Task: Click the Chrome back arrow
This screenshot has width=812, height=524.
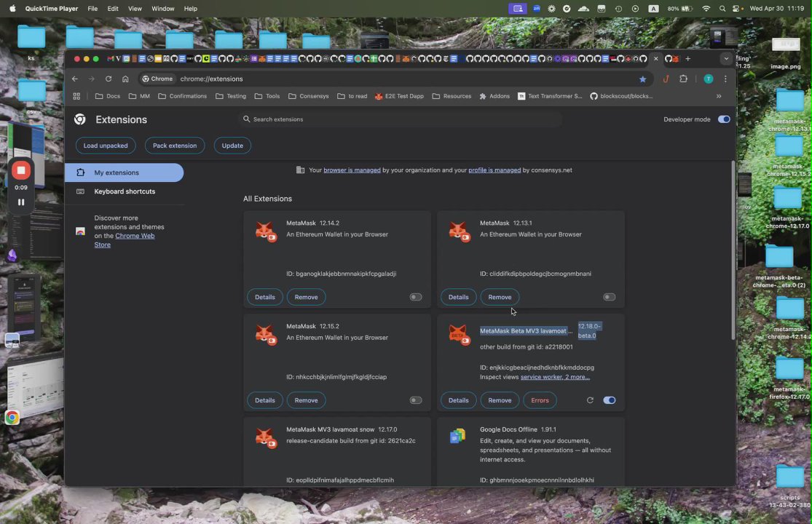Action: (75, 79)
